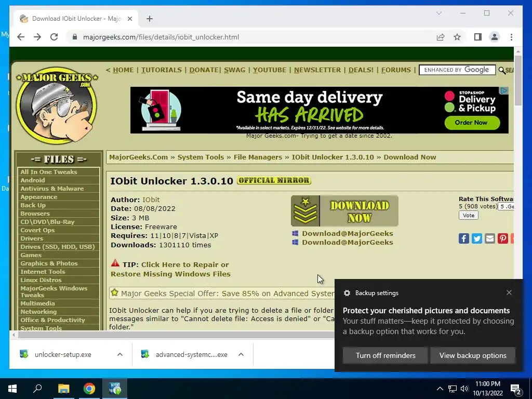Click the search magnifier icon
Image resolution: width=532 pixels, height=399 pixels.
[x=502, y=70]
